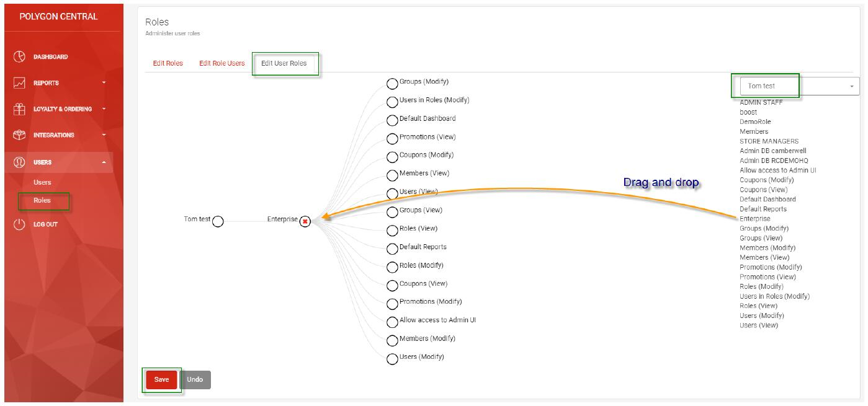Click the red Save button
Image resolution: width=868 pixels, height=406 pixels.
[x=161, y=380]
